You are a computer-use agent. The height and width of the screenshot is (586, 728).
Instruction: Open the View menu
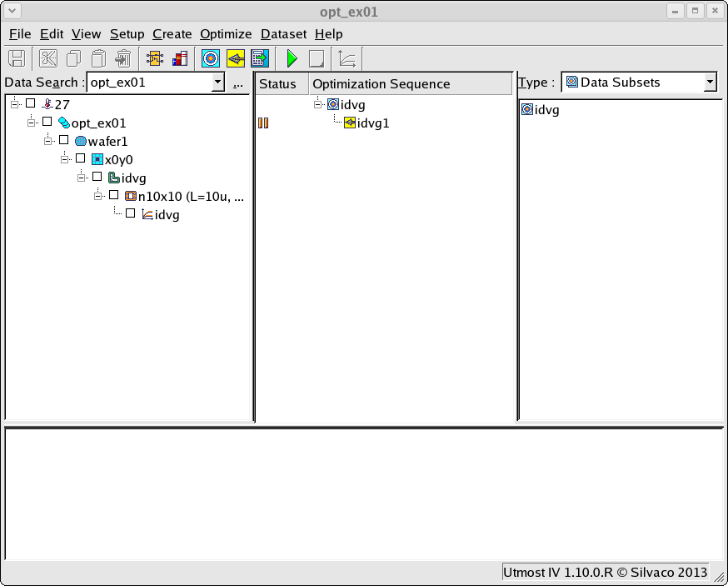[x=87, y=34]
